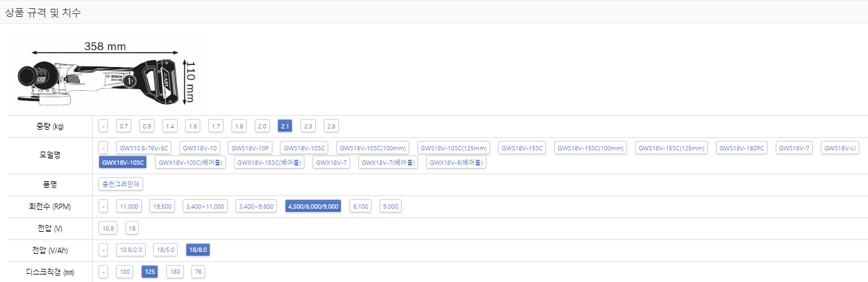Viewport: 868px width, 282px height.
Task: Click the 회전수 (RPM) row label
Action: [x=50, y=206]
